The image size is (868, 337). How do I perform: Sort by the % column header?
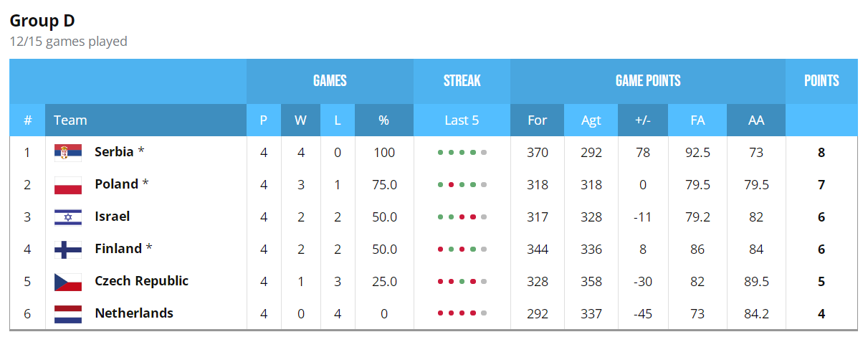coord(384,120)
